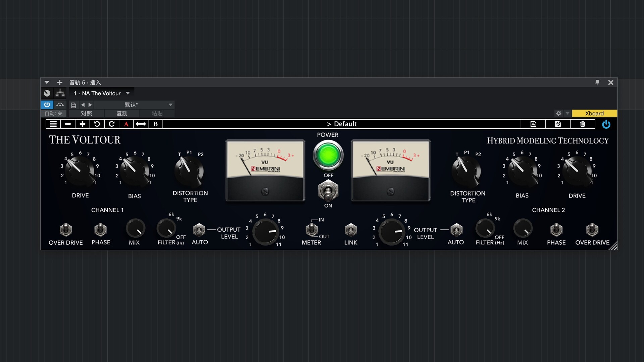Screen dimensions: 644x362
Task: Open the settings gear icon
Action: pos(558,113)
